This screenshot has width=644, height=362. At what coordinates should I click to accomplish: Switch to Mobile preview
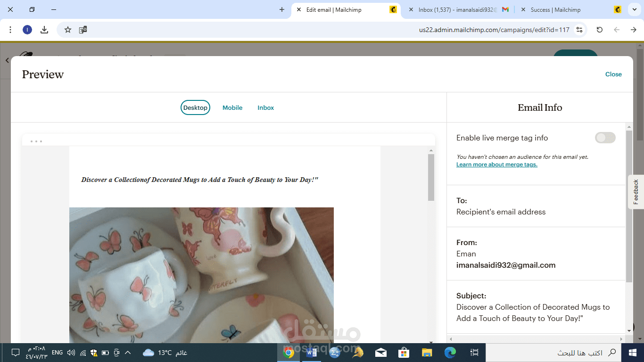pyautogui.click(x=232, y=107)
